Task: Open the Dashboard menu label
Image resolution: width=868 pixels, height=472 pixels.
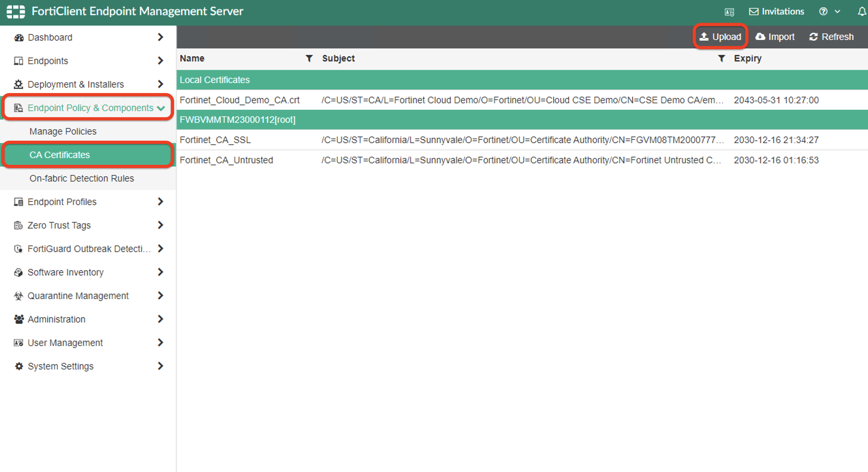Action: point(50,38)
